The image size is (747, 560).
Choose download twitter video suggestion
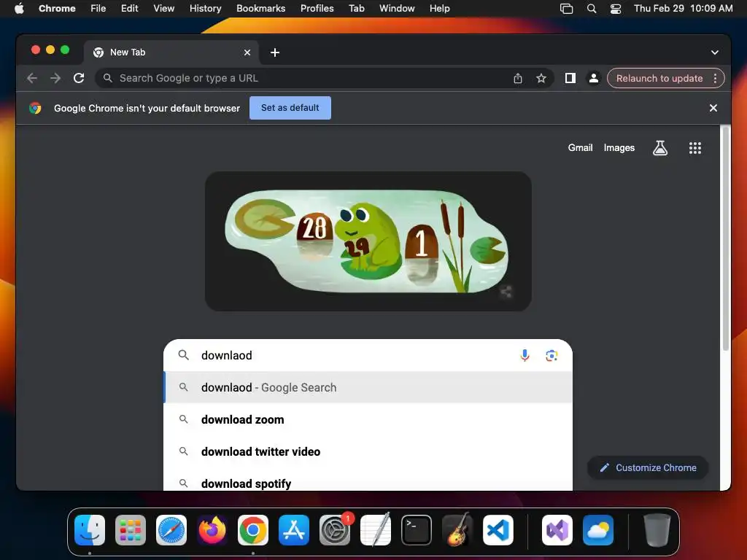pyautogui.click(x=368, y=451)
